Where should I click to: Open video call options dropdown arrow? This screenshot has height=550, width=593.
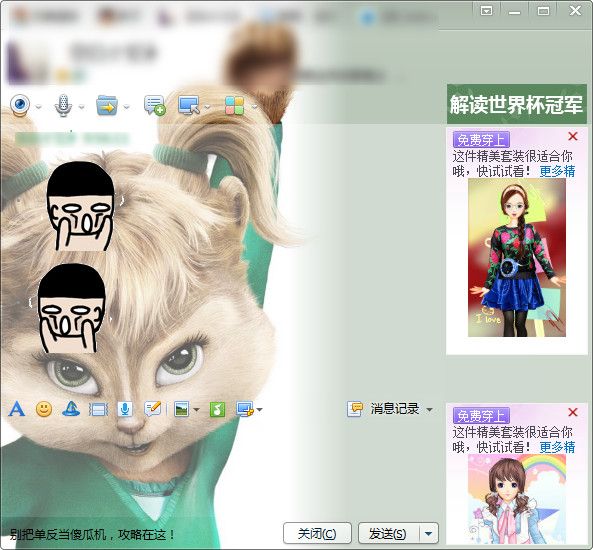coord(38,107)
